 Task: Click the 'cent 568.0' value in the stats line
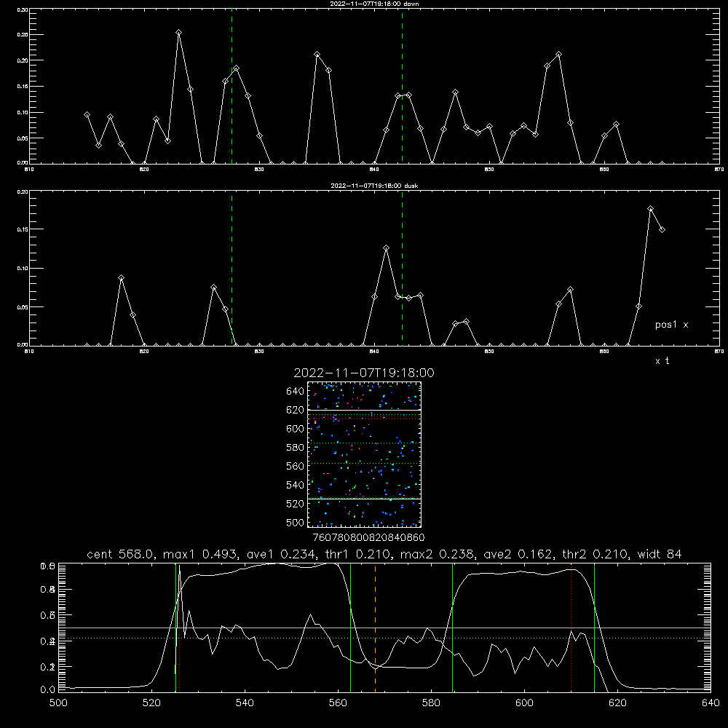[x=120, y=554]
